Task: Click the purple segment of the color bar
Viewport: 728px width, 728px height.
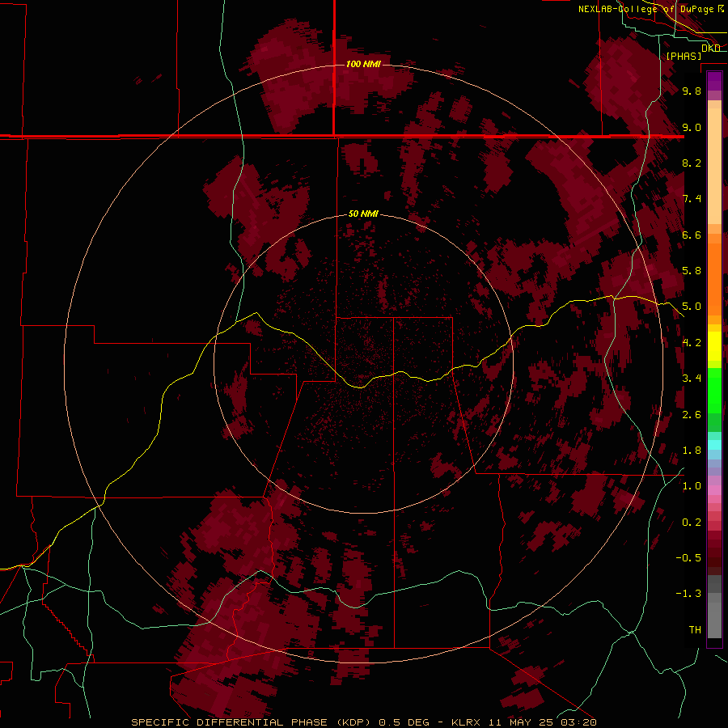Action: tap(714, 81)
